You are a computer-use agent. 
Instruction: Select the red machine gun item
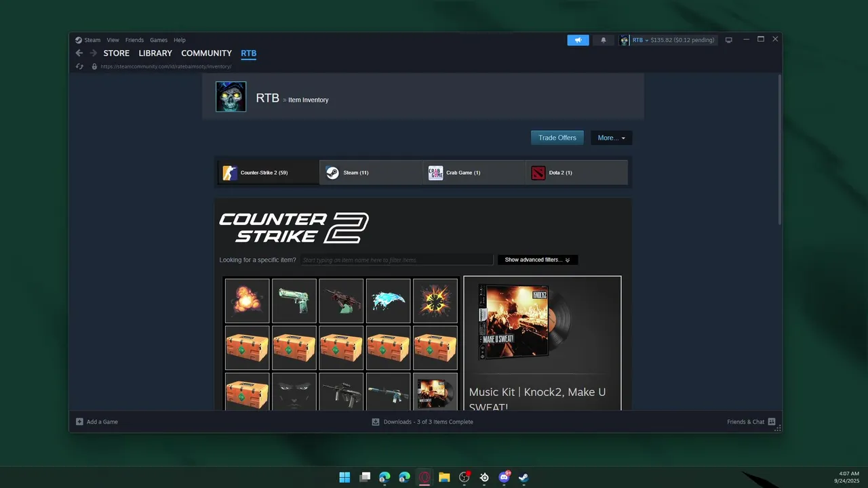(x=341, y=301)
